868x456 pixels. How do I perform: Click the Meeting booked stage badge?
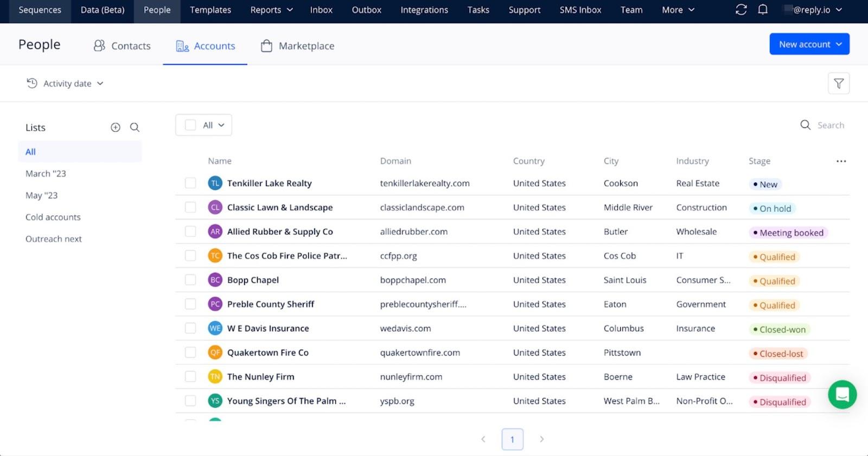[788, 233]
